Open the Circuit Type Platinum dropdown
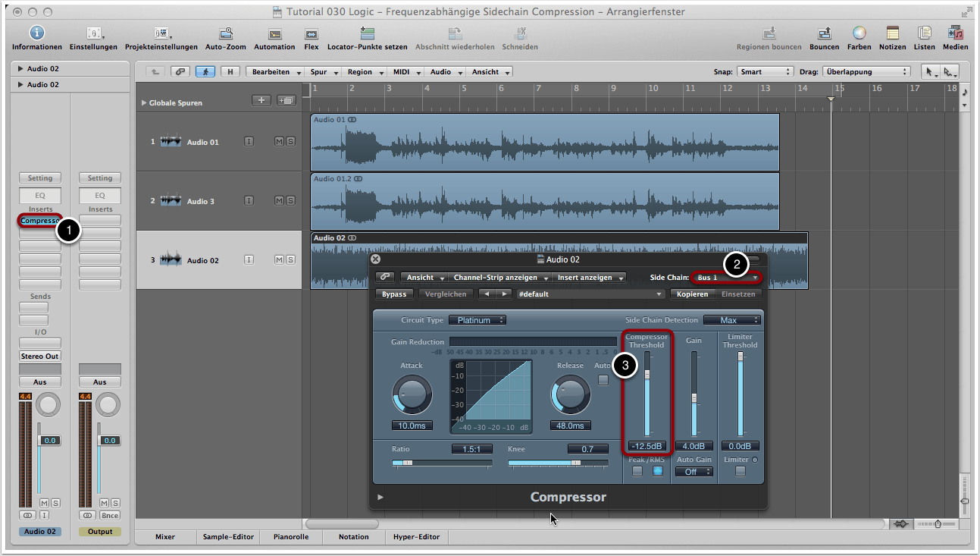Screen dimensions: 980x556 (477, 320)
